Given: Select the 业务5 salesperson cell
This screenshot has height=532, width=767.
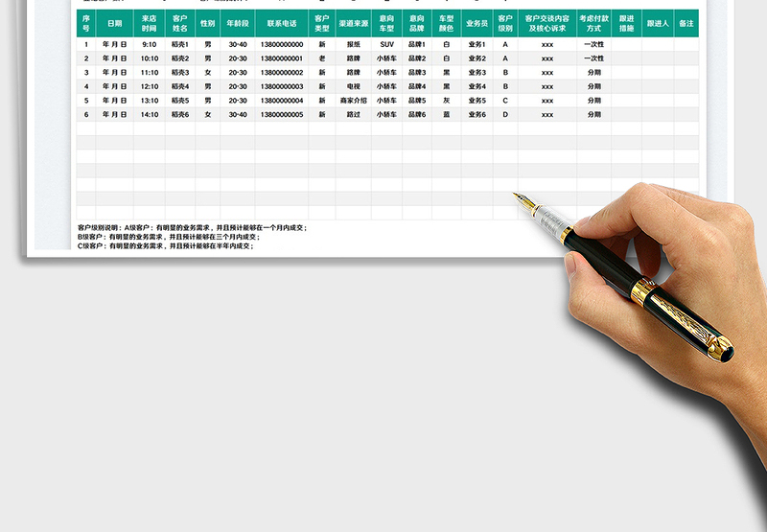Looking at the screenshot, I should click(x=476, y=101).
